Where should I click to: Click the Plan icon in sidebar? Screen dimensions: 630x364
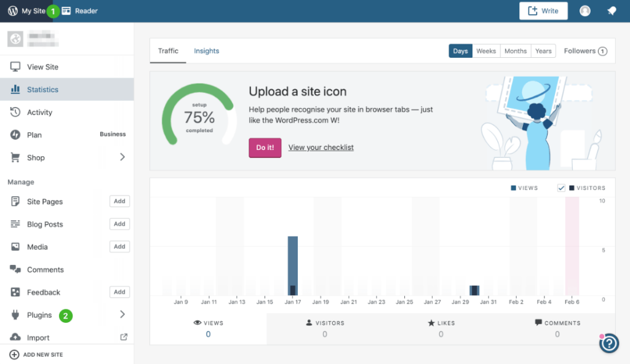[15, 135]
